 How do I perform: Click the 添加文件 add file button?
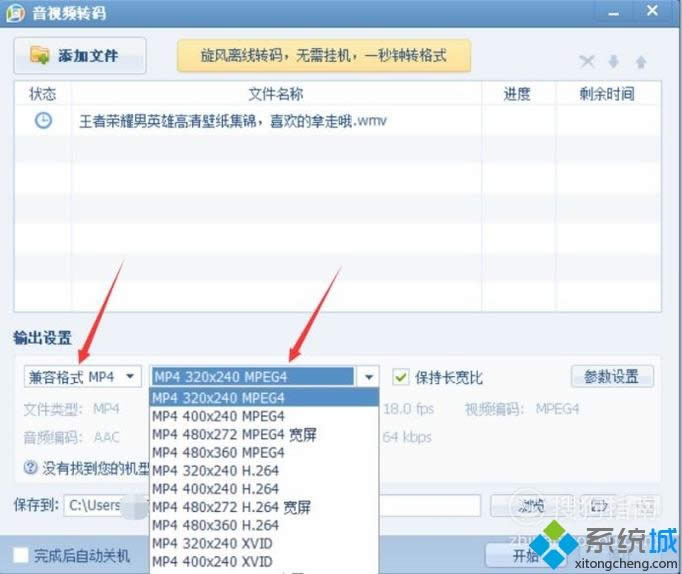pyautogui.click(x=80, y=56)
